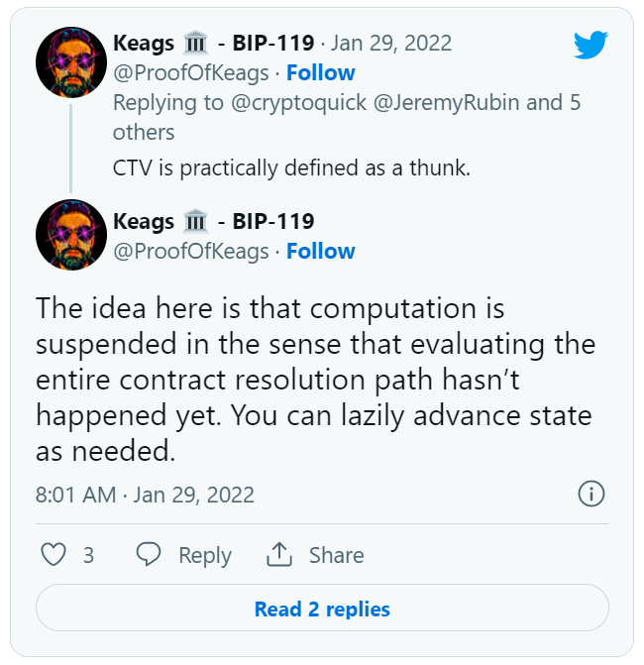Open the Read 2 replies button
Screen dimensions: 644x665
(322, 610)
